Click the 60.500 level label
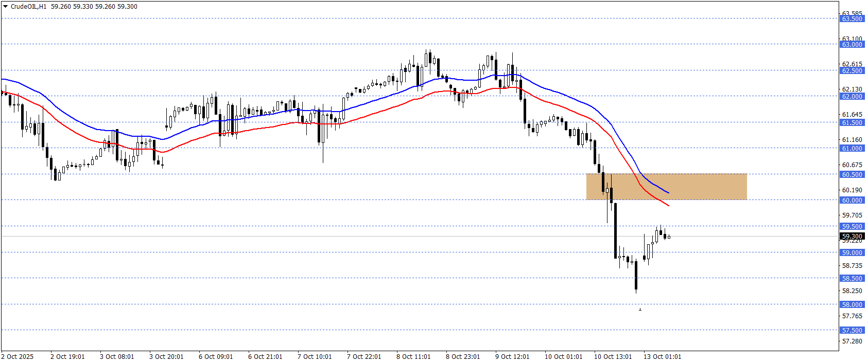This screenshot has width=868, height=363. point(852,175)
